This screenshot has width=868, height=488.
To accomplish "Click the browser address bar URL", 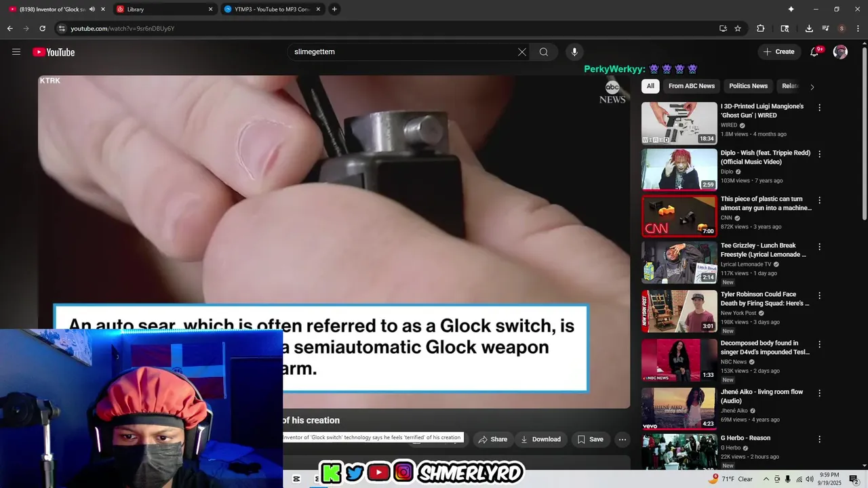I will (123, 28).
